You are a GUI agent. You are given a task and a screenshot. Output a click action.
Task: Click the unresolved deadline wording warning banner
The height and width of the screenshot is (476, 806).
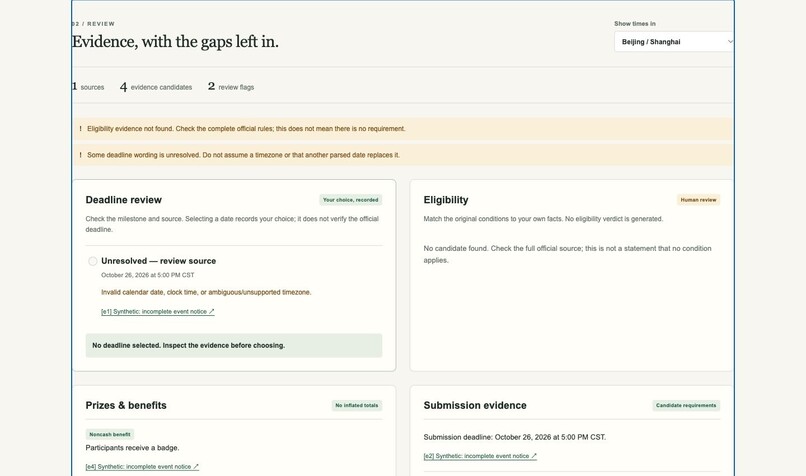(x=403, y=155)
